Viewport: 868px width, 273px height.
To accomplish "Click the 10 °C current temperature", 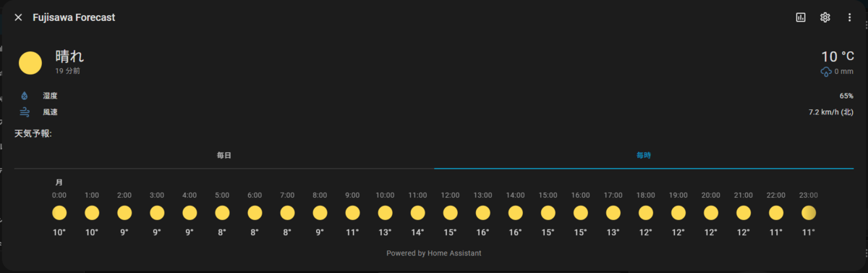I will [x=838, y=56].
